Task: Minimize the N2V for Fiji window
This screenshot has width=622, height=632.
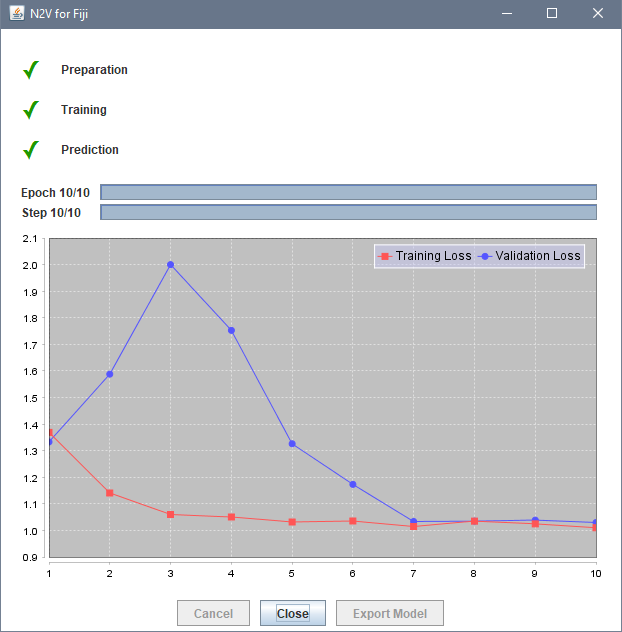Action: pyautogui.click(x=505, y=14)
